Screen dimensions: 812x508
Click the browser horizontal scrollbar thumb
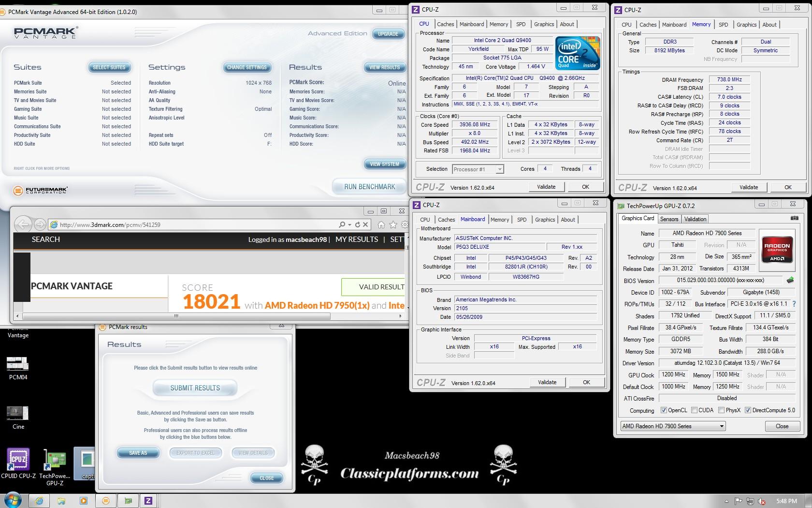click(176, 316)
